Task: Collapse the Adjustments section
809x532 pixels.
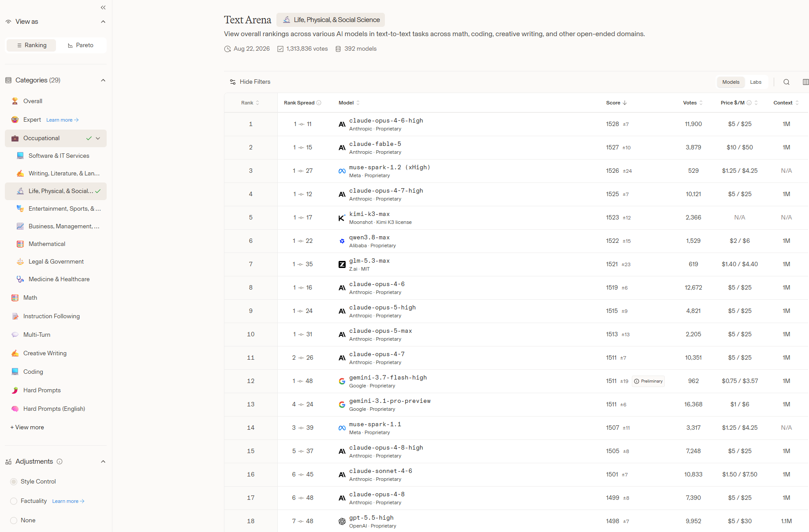Action: [x=103, y=461]
